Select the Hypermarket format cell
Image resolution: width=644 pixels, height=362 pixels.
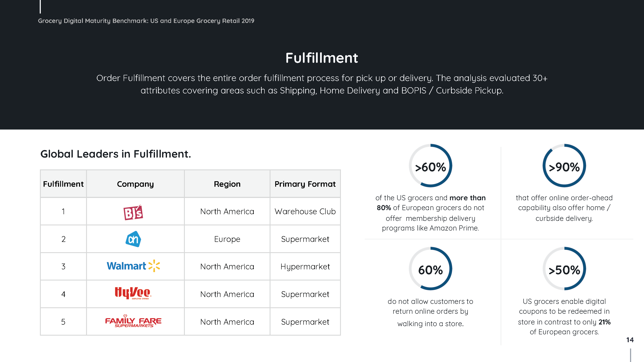pyautogui.click(x=305, y=267)
